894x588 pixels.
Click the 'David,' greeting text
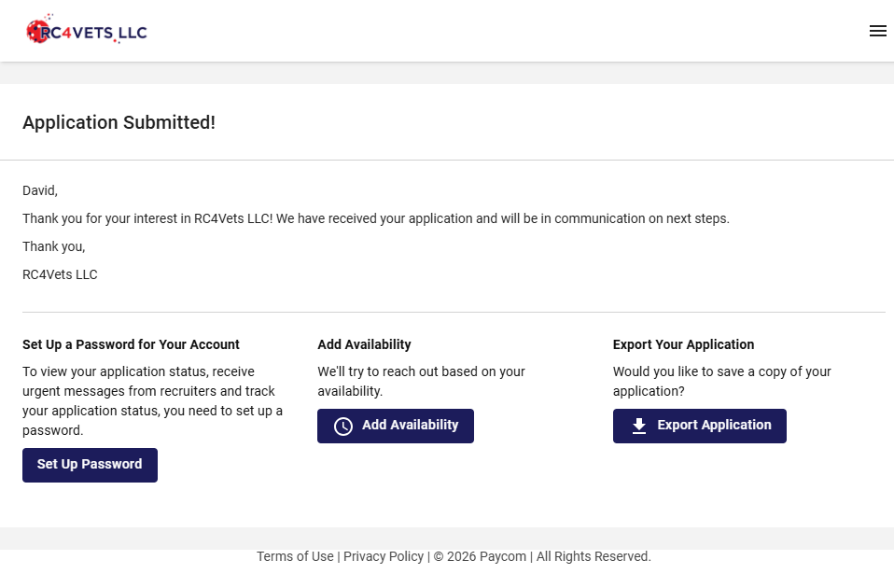[40, 190]
